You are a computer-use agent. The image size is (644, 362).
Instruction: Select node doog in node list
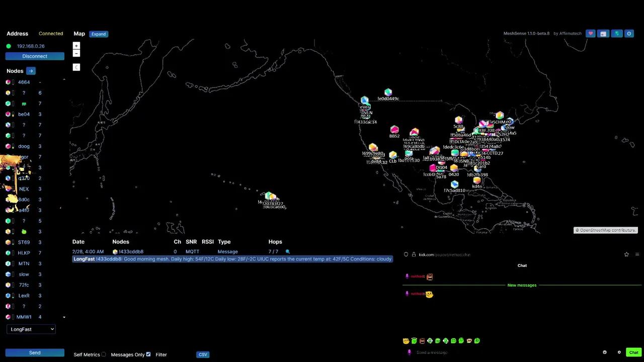(x=24, y=146)
